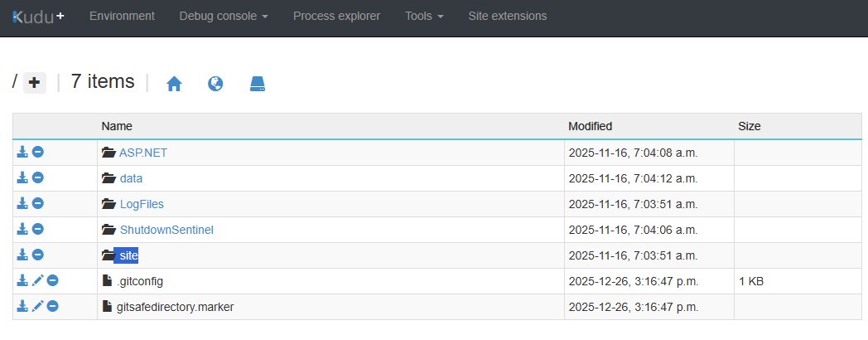Edit the gitsafedirectory.marker file

(37, 307)
